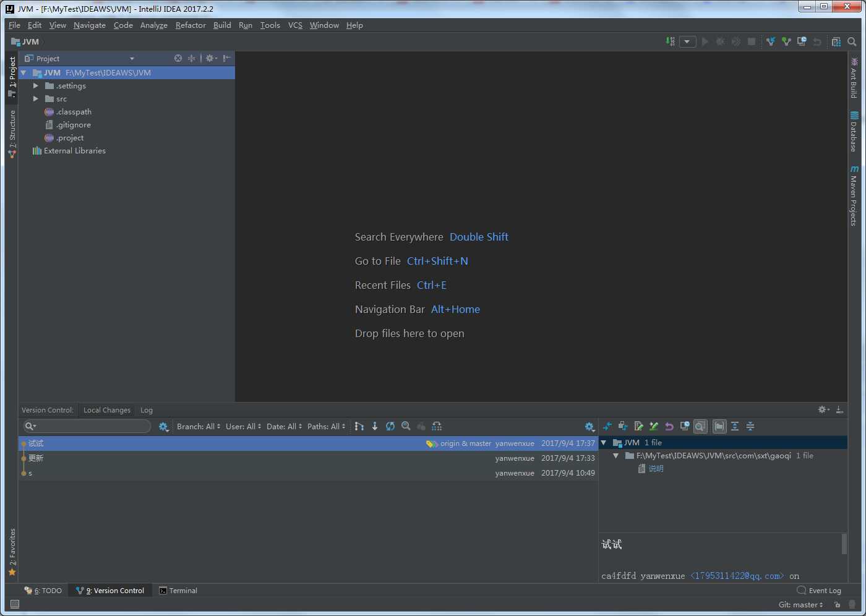This screenshot has height=616, width=866.
Task: Click the VCS Update Project icon
Action: tap(771, 41)
